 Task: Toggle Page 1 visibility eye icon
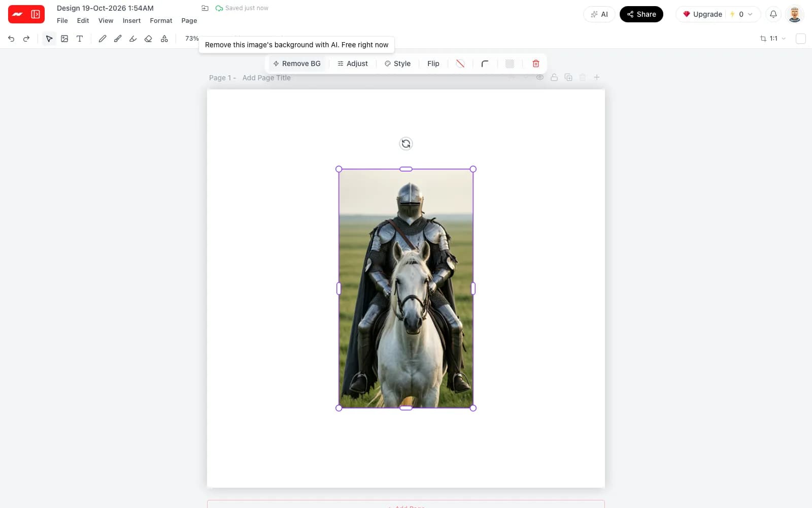[x=540, y=77]
